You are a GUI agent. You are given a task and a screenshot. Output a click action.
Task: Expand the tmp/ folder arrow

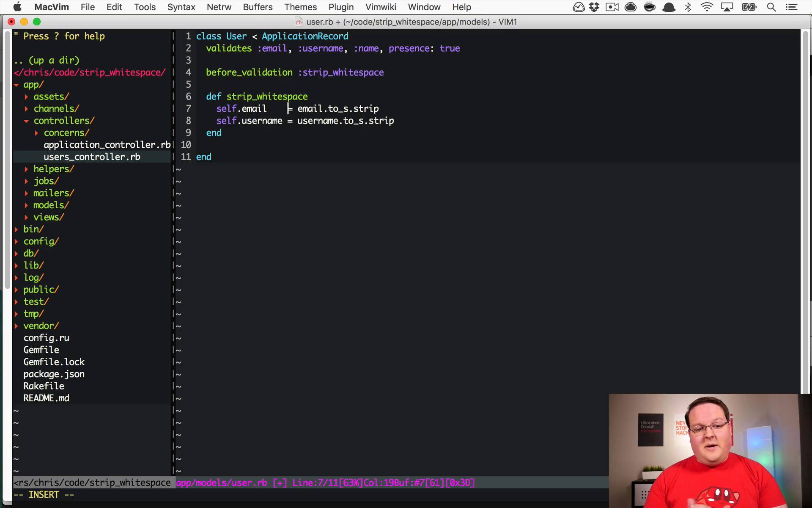16,314
